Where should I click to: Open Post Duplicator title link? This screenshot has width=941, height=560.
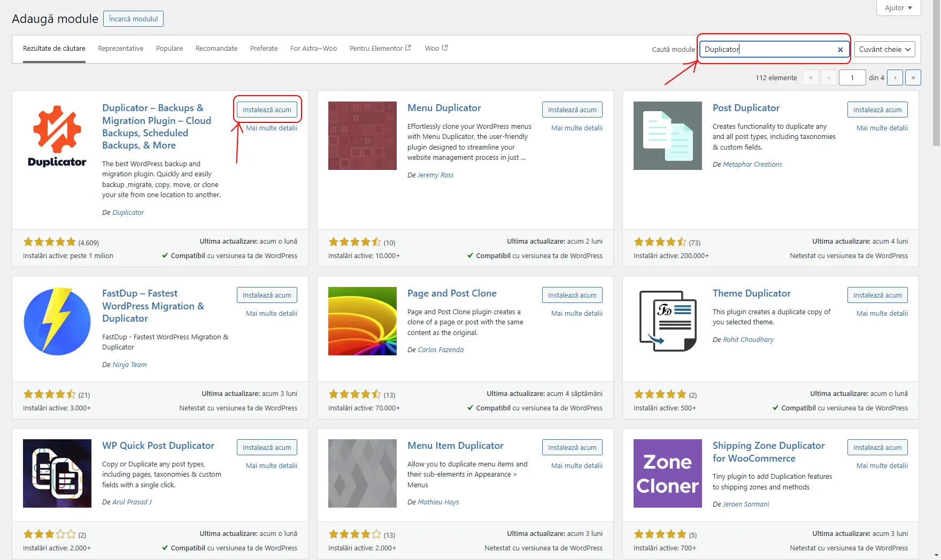[x=746, y=108]
